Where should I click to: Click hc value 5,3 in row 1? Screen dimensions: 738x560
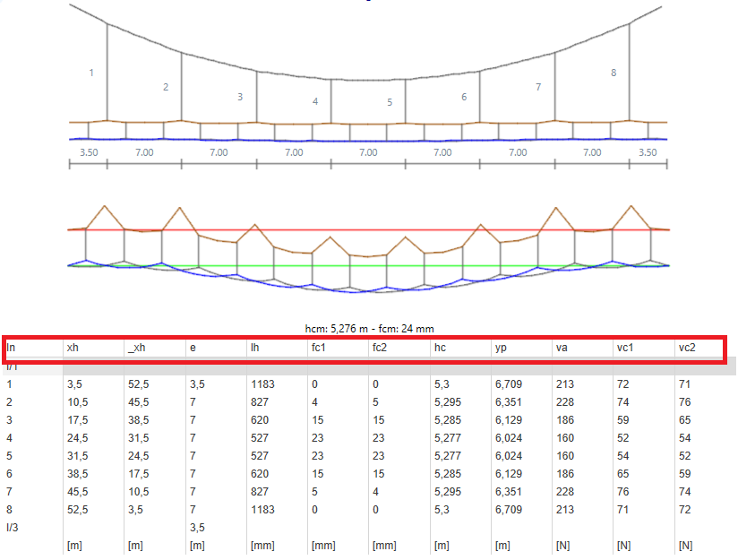(x=442, y=384)
